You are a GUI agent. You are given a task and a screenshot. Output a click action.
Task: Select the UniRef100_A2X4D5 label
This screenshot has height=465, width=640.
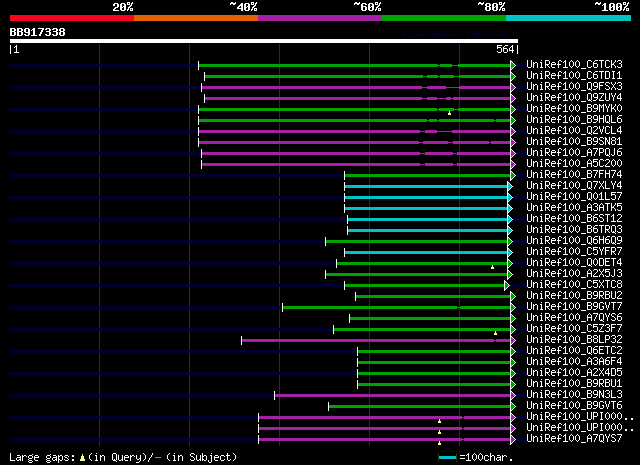[x=574, y=373]
